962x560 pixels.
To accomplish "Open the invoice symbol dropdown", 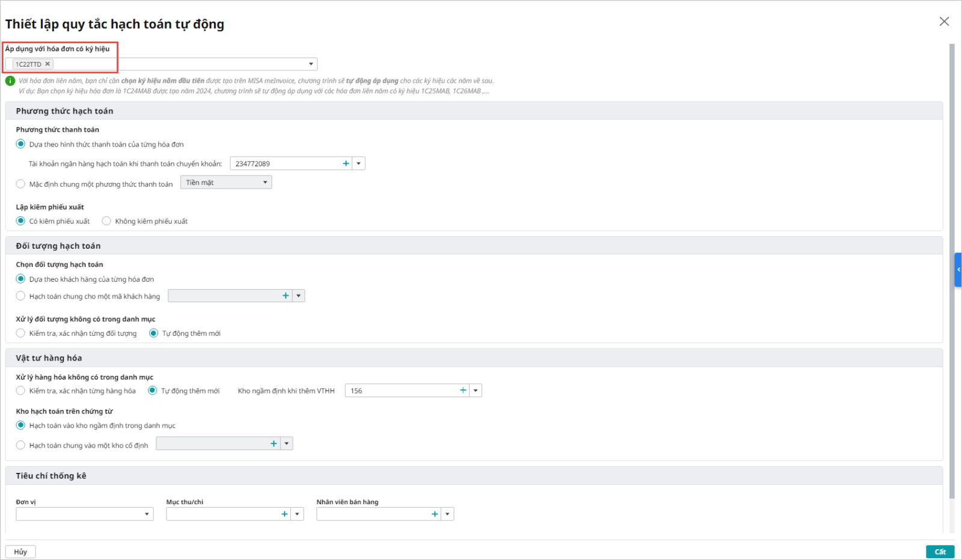I will pyautogui.click(x=311, y=64).
